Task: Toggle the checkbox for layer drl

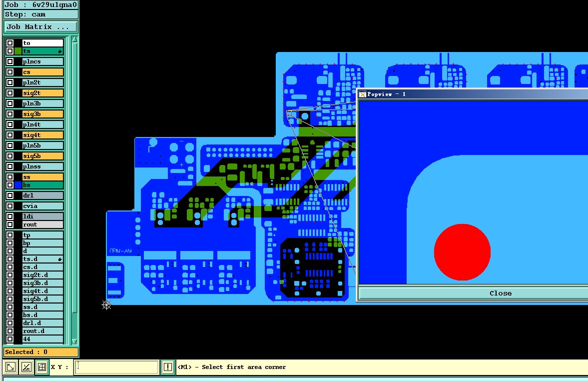Action: (10, 195)
